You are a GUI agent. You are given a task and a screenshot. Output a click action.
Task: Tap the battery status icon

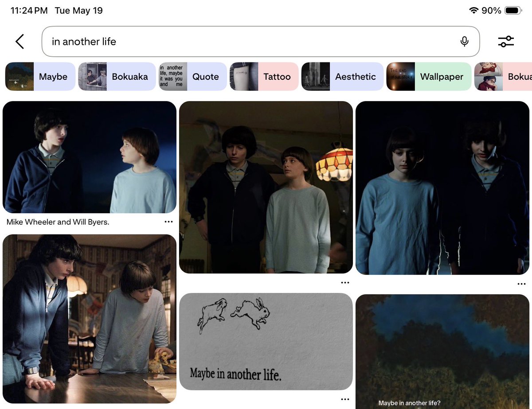pyautogui.click(x=513, y=10)
